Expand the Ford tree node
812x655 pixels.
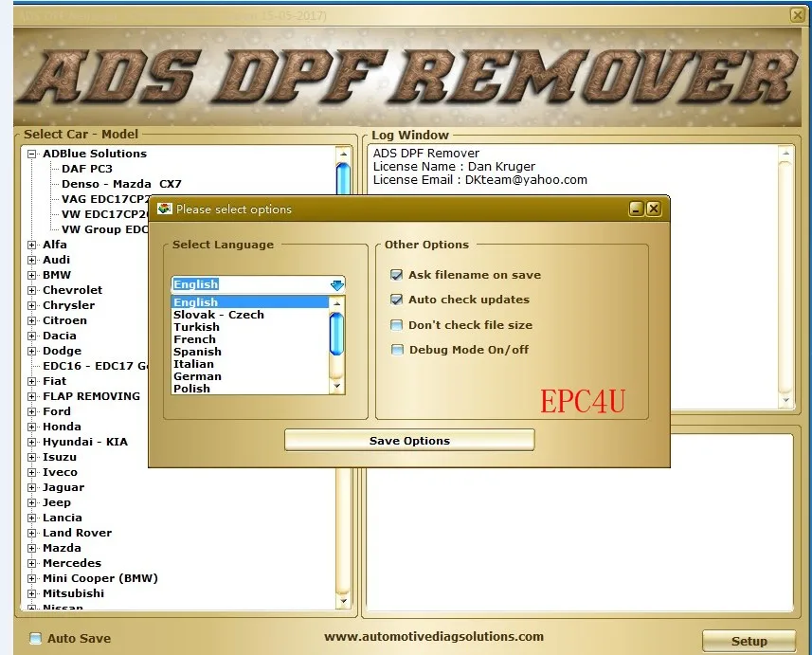point(32,411)
